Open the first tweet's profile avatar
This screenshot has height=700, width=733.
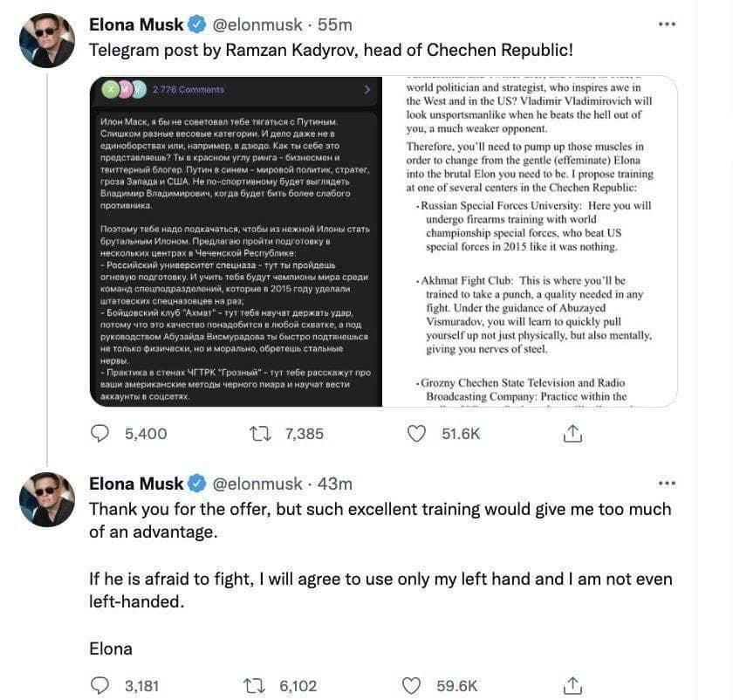pos(47,40)
